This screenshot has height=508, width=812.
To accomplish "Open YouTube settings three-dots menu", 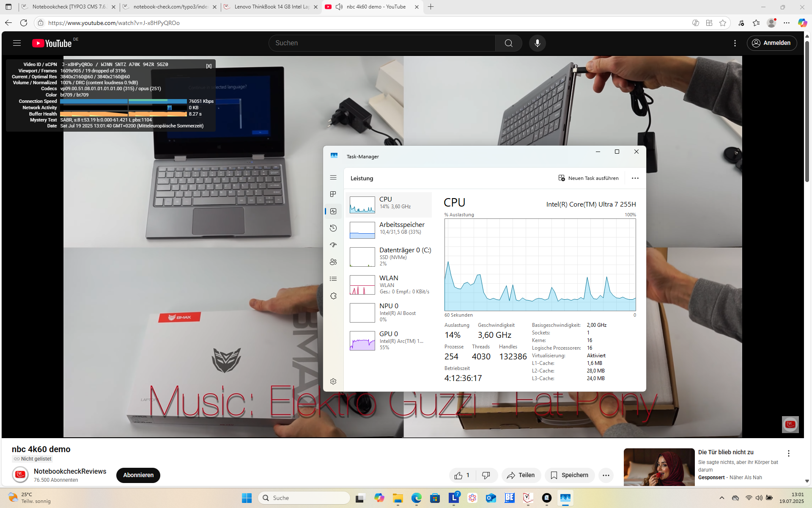I will click(735, 43).
